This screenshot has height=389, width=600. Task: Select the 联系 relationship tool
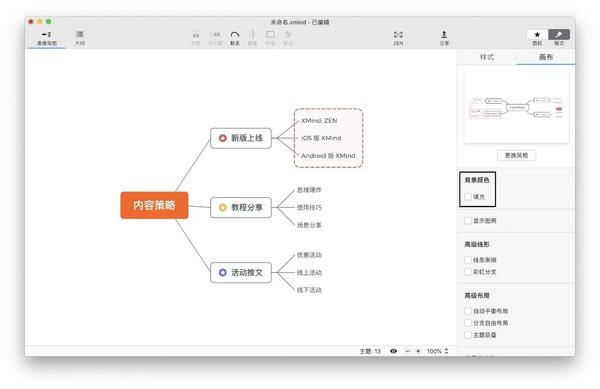[235, 38]
